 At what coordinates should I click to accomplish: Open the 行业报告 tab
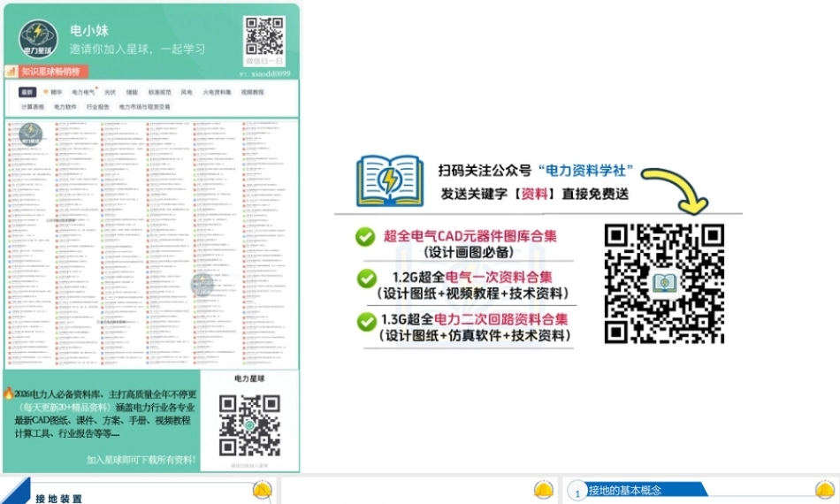(x=98, y=107)
